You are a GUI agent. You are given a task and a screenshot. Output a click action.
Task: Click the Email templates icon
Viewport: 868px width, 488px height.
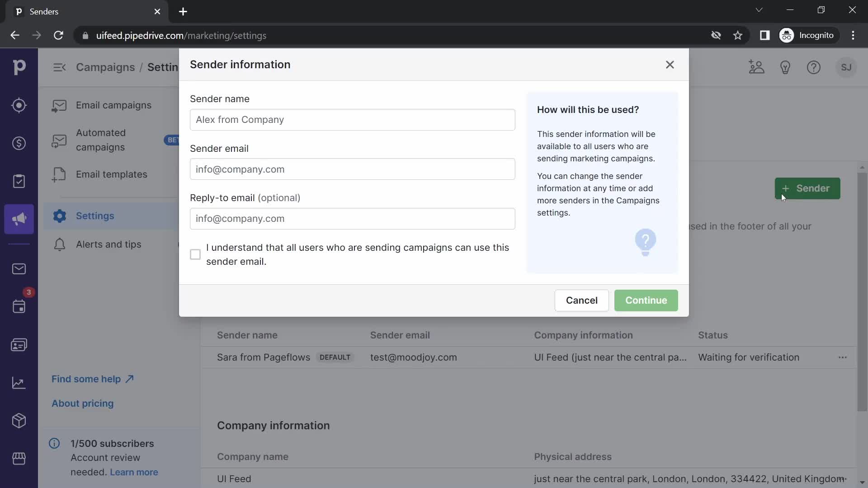point(59,174)
